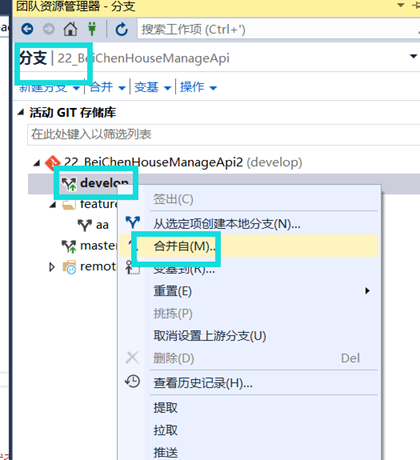Image resolution: width=420 pixels, height=460 pixels.
Task: Click the branch filter text field
Action: 223,134
